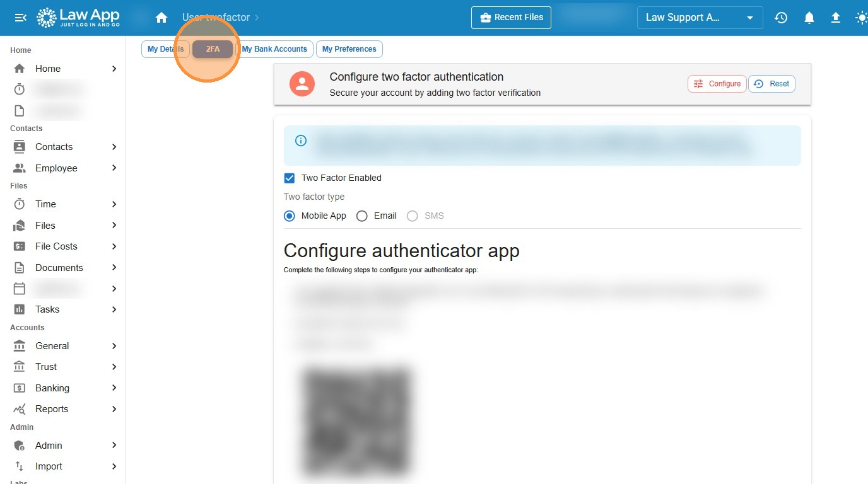Click the Contacts card icon
The height and width of the screenshot is (484, 868).
tap(20, 147)
